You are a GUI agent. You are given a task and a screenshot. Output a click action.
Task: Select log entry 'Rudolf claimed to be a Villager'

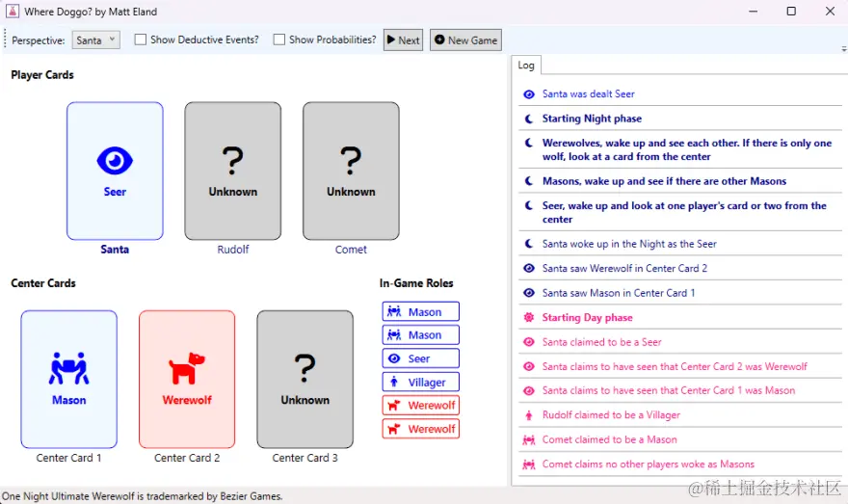pyautogui.click(x=680, y=415)
